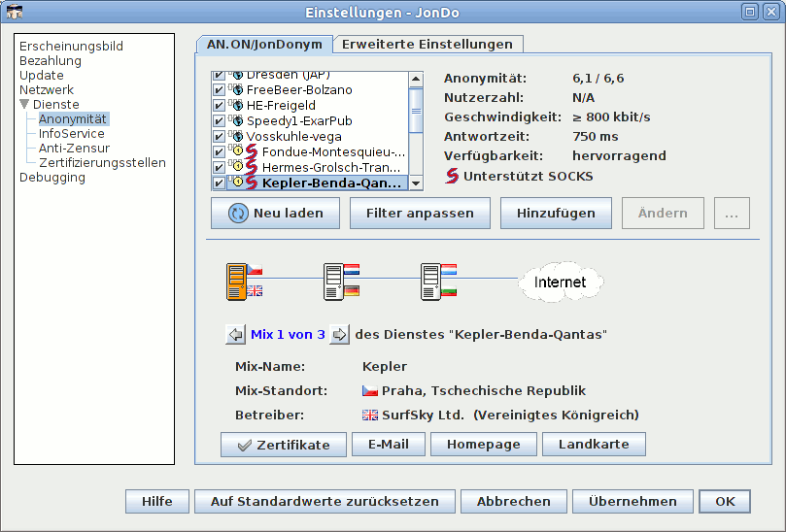This screenshot has width=786, height=532.
Task: Click the globe icon of HE-Freigeld
Action: (x=238, y=105)
